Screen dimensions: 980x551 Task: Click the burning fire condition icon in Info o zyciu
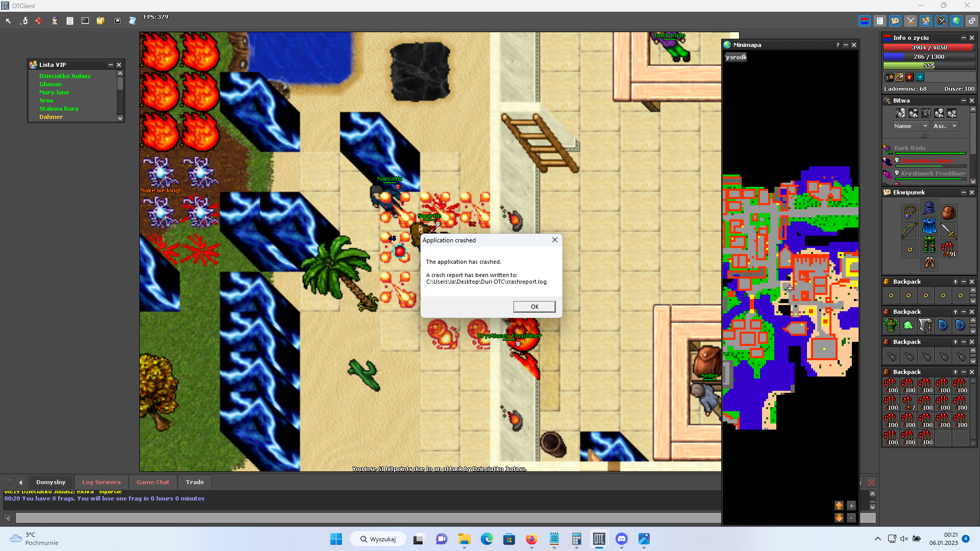click(x=910, y=77)
